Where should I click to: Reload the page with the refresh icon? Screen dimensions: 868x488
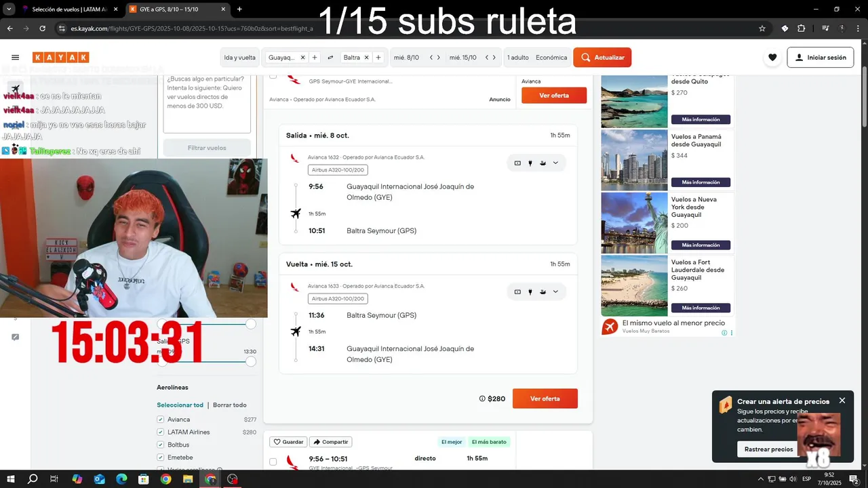point(42,28)
